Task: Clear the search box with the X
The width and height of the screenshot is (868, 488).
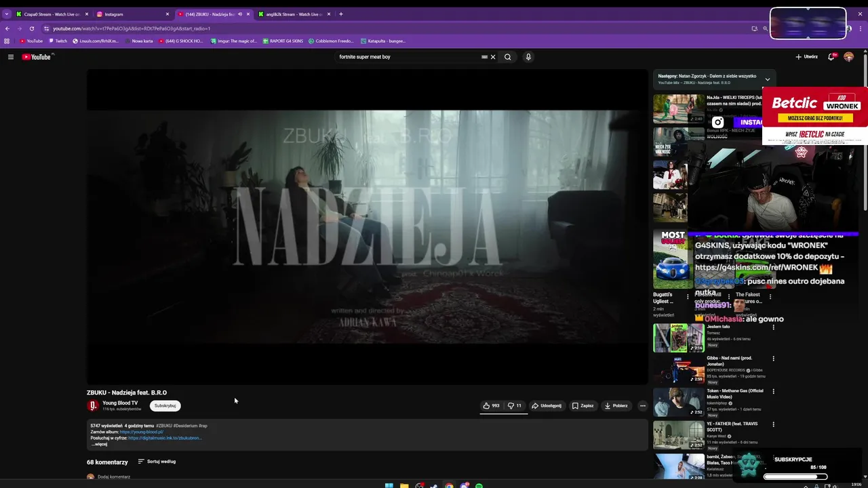Action: click(x=493, y=57)
